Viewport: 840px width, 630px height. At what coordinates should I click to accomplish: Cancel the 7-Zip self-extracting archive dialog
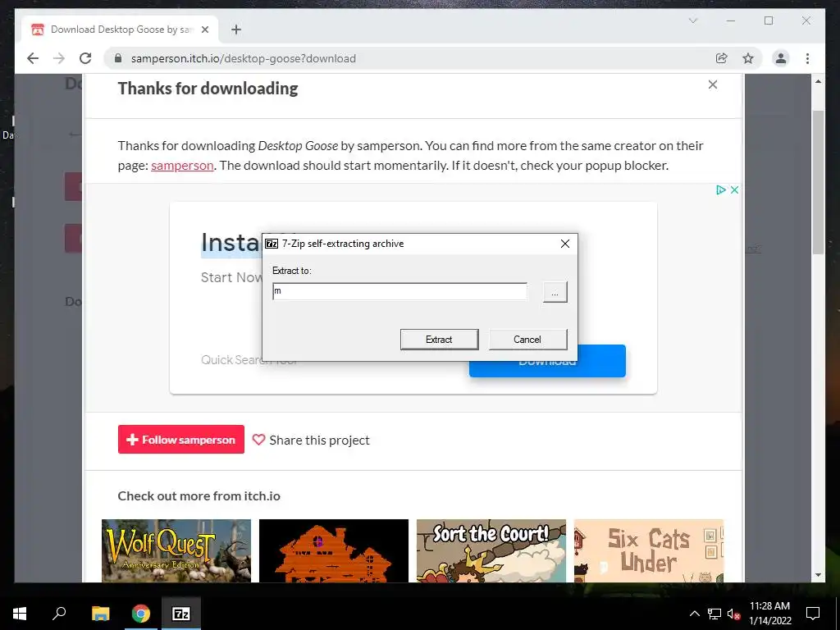click(x=527, y=340)
